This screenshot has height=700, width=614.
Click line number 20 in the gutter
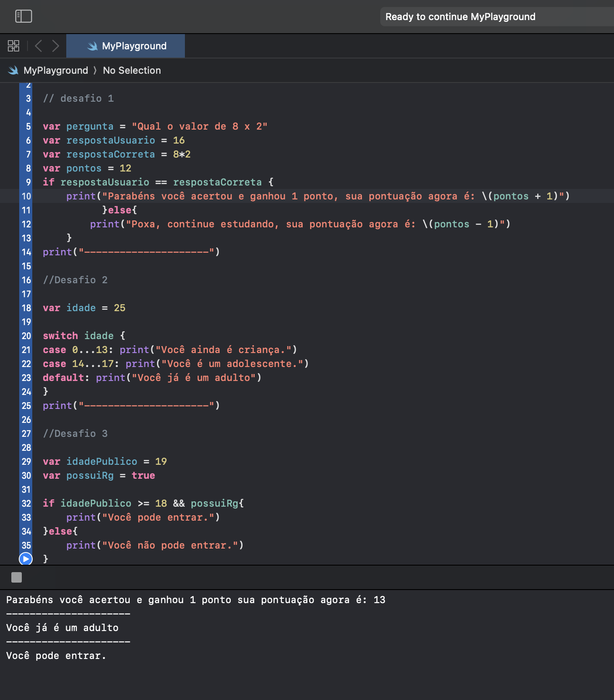click(x=27, y=336)
